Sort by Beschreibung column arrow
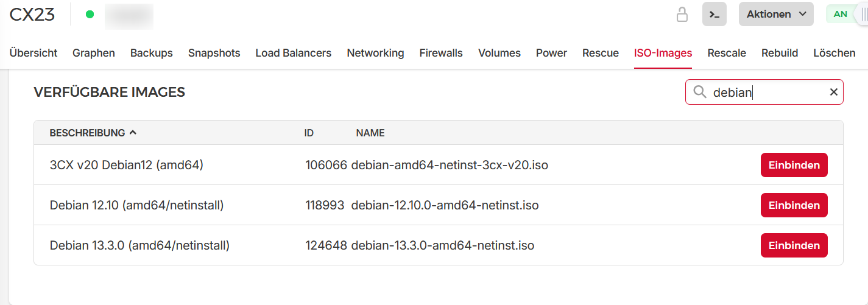Image resolution: width=868 pixels, height=305 pixels. click(x=133, y=133)
